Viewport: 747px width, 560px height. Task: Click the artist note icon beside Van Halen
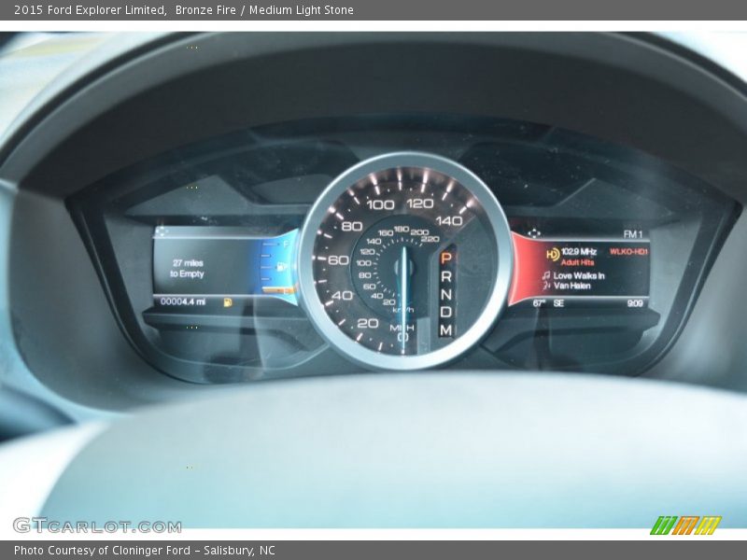[x=547, y=285]
